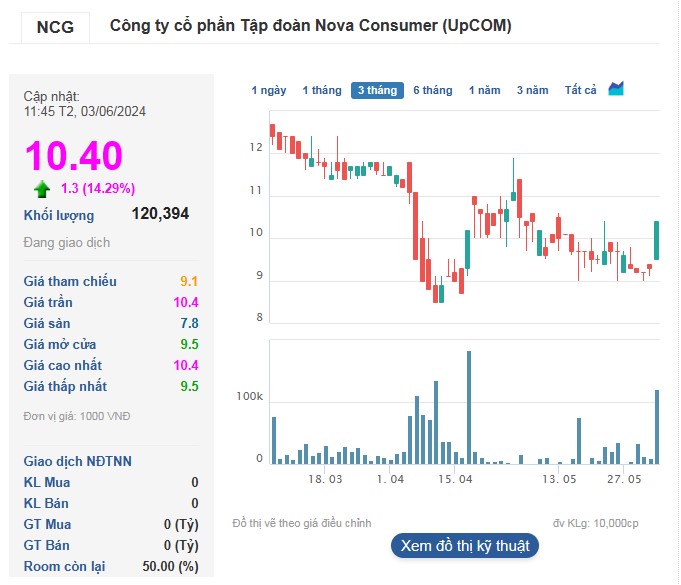Click the Giao dịch NĐTNN section header
681x585 pixels.
(x=78, y=461)
